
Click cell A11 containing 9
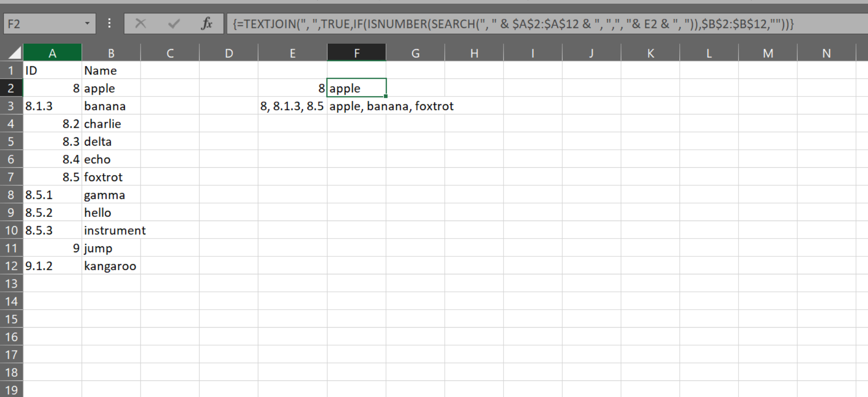[x=52, y=248]
